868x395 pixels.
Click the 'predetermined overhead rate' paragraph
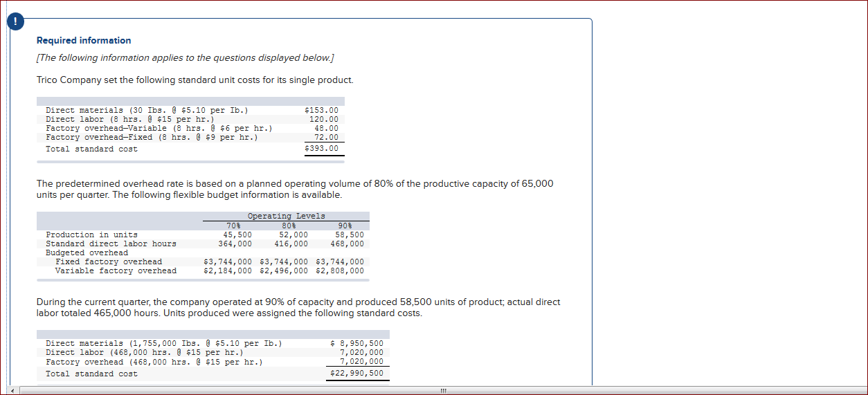[295, 189]
